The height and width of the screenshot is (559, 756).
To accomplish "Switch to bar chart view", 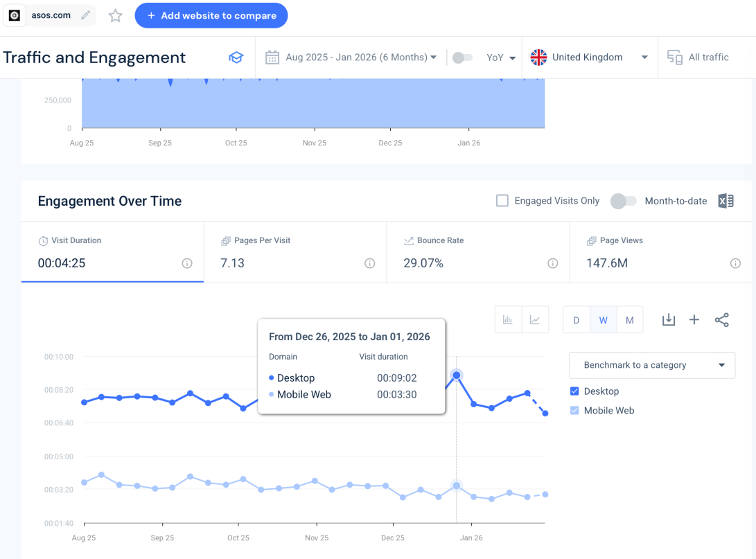I will pyautogui.click(x=508, y=319).
